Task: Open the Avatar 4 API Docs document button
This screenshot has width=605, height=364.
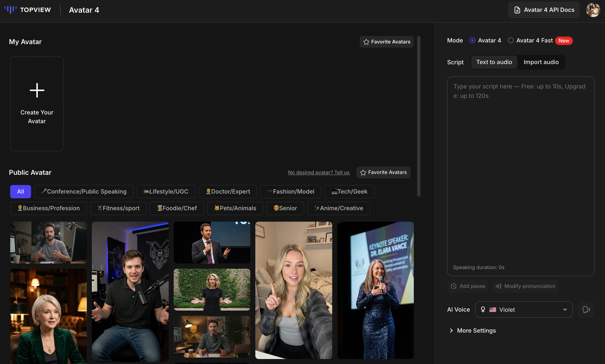Action: point(544,10)
